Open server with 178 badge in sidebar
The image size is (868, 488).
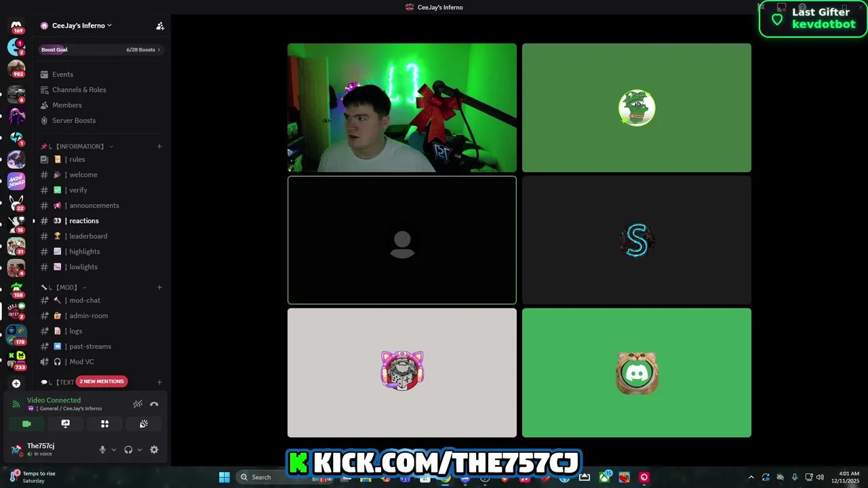[x=16, y=335]
